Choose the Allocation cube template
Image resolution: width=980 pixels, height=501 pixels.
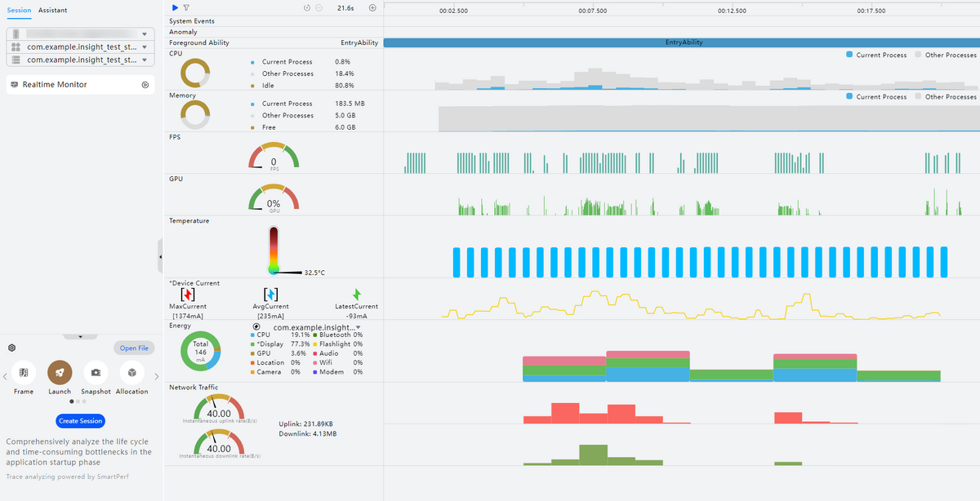pyautogui.click(x=131, y=373)
